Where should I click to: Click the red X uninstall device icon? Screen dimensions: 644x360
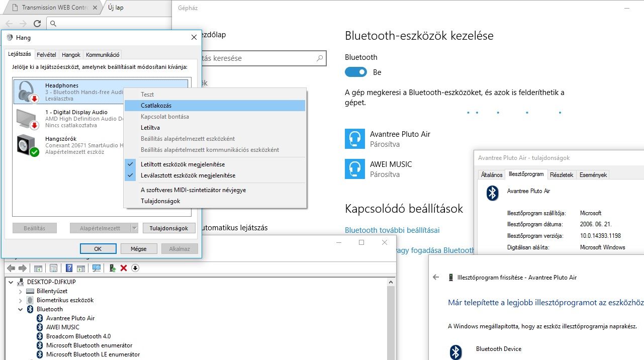(124, 268)
